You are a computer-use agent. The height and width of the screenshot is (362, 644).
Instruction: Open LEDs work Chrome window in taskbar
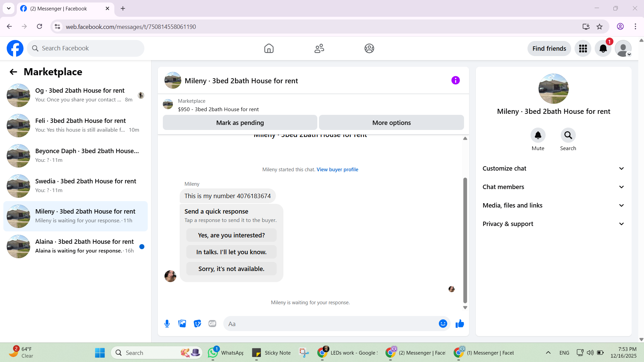point(348,353)
